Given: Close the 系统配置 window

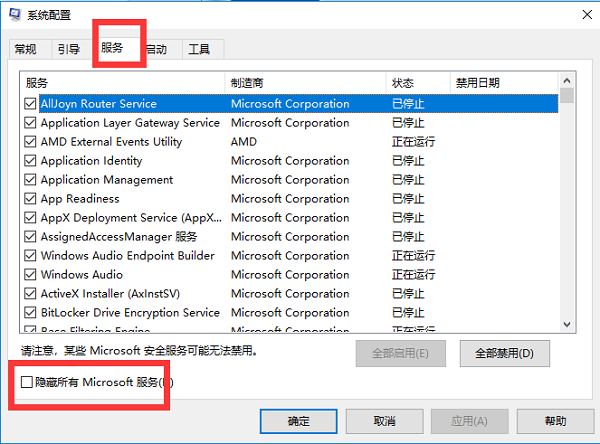Looking at the screenshot, I should pos(587,15).
